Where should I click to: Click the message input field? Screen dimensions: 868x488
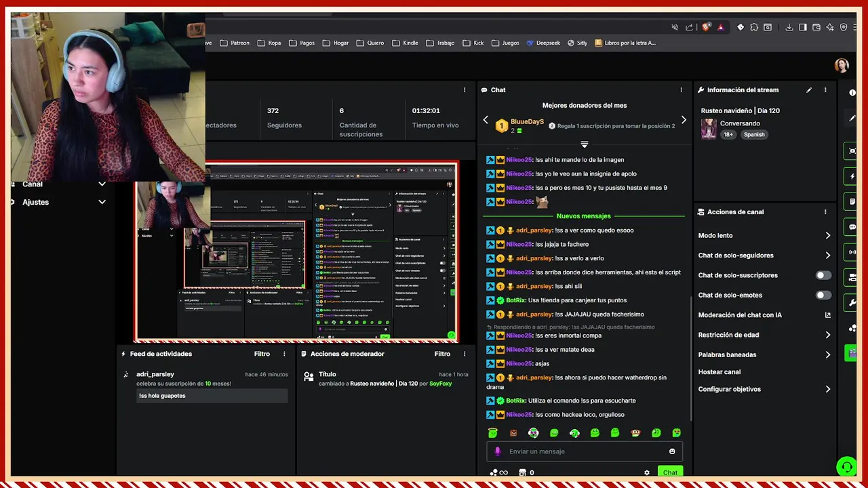[x=585, y=451]
